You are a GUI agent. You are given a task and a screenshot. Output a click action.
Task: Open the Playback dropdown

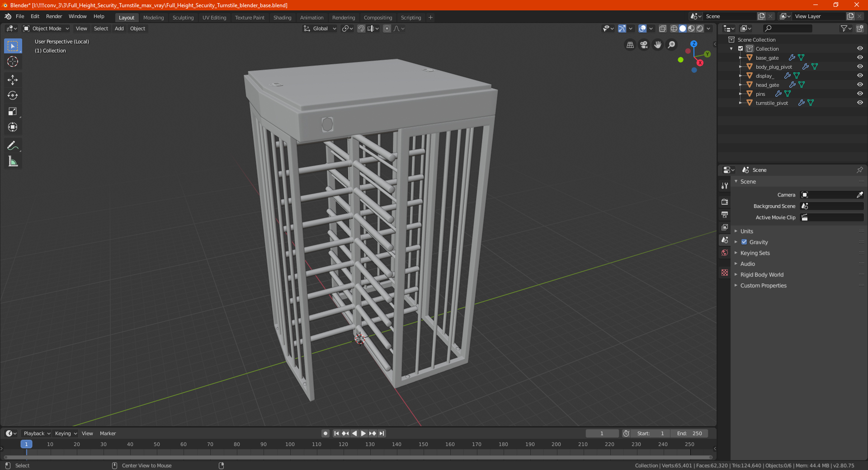pos(37,433)
